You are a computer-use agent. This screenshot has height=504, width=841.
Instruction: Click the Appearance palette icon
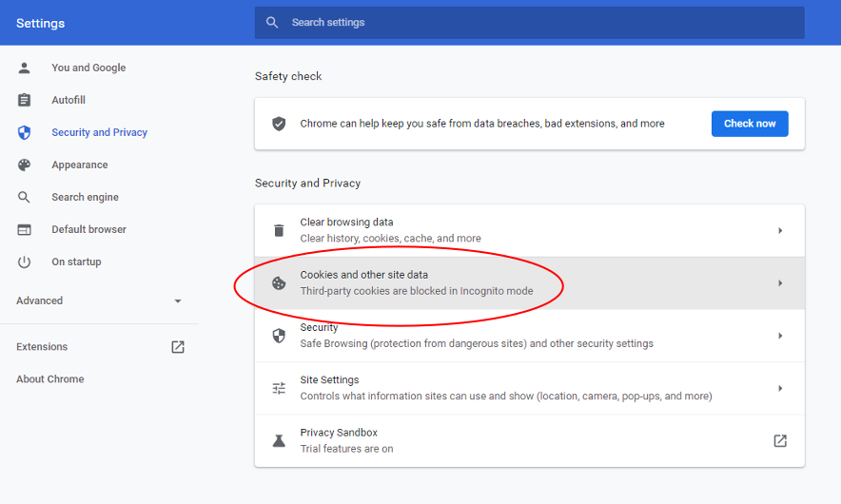[25, 165]
